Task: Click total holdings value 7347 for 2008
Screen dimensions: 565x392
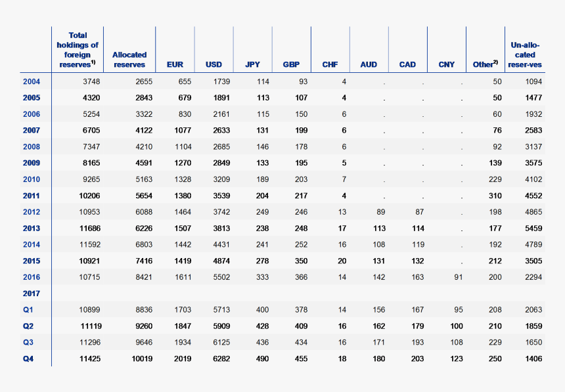Action: tap(91, 146)
